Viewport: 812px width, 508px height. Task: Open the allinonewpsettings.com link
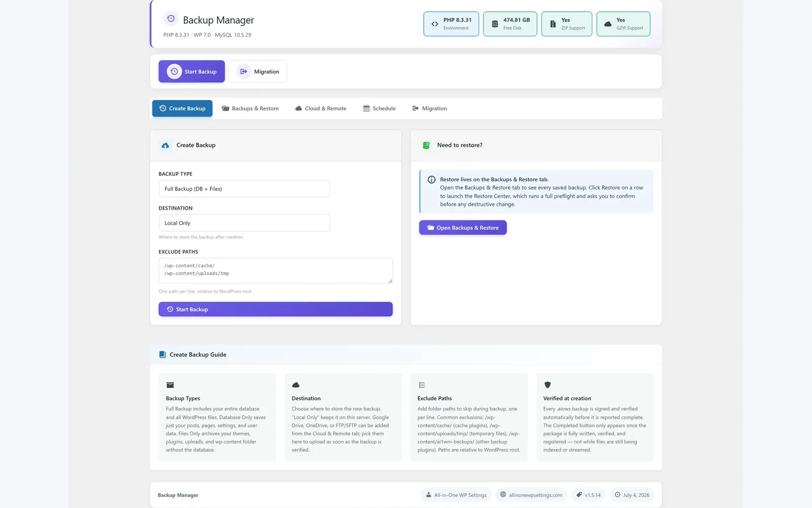click(x=531, y=495)
